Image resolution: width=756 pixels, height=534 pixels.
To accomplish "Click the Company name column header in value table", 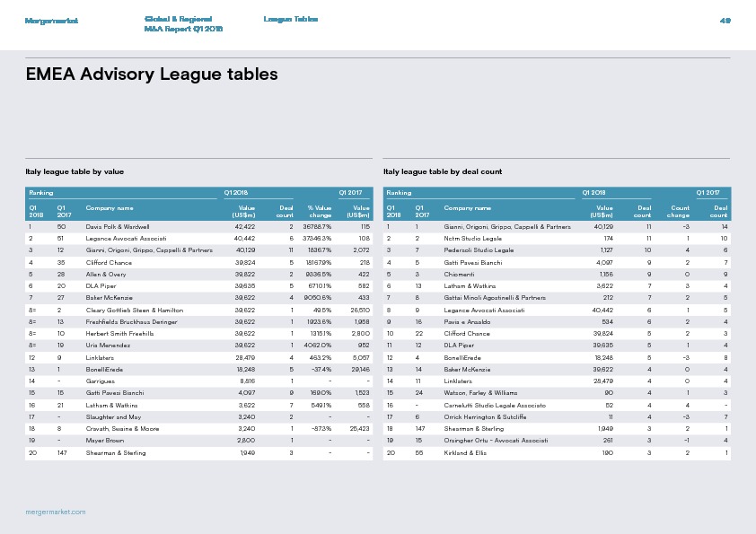I will tap(110, 207).
